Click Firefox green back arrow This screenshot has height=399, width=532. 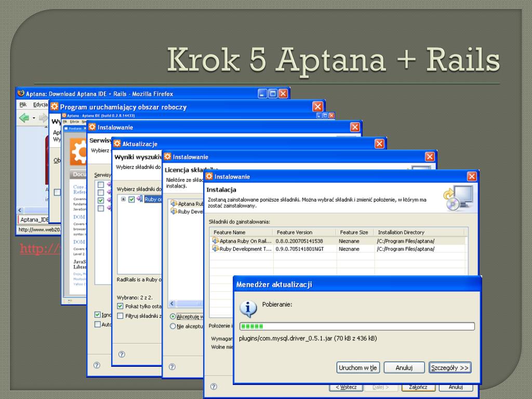tap(24, 118)
